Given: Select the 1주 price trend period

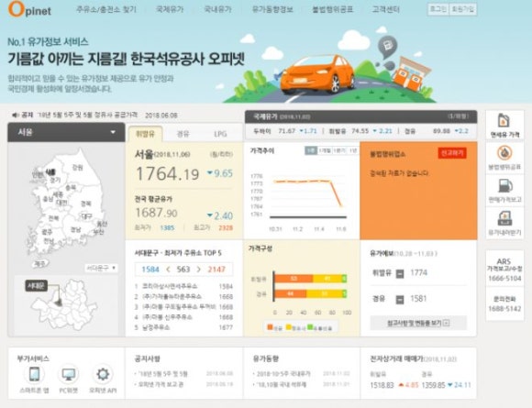Looking at the screenshot, I should click(311, 150).
